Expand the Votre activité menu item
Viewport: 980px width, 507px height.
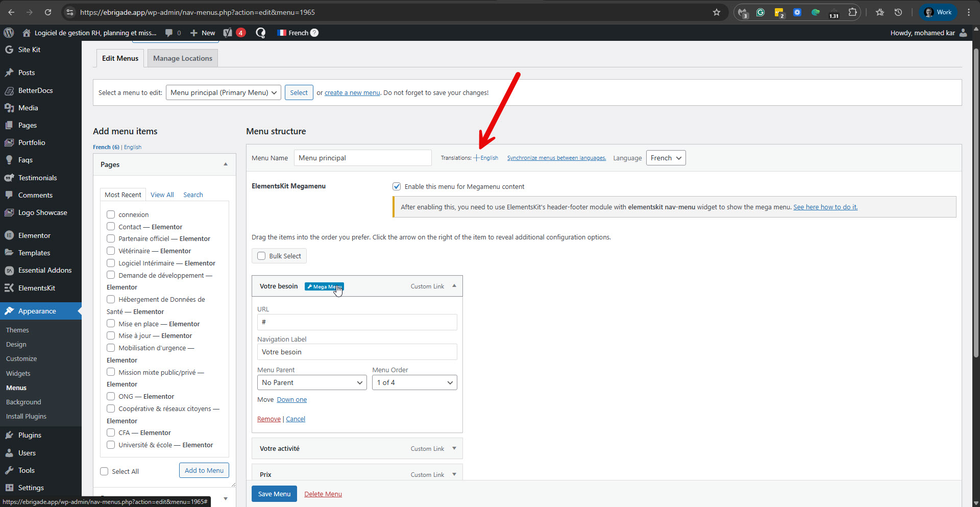tap(454, 448)
